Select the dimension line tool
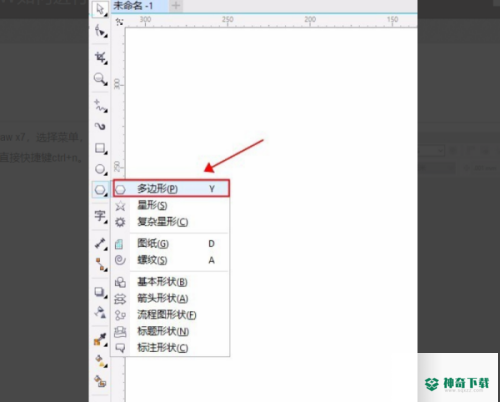The width and height of the screenshot is (500, 402). point(100,243)
